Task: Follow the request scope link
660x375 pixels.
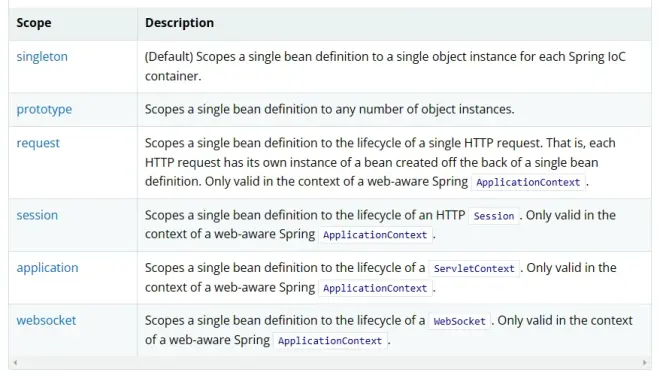Action: (38, 143)
